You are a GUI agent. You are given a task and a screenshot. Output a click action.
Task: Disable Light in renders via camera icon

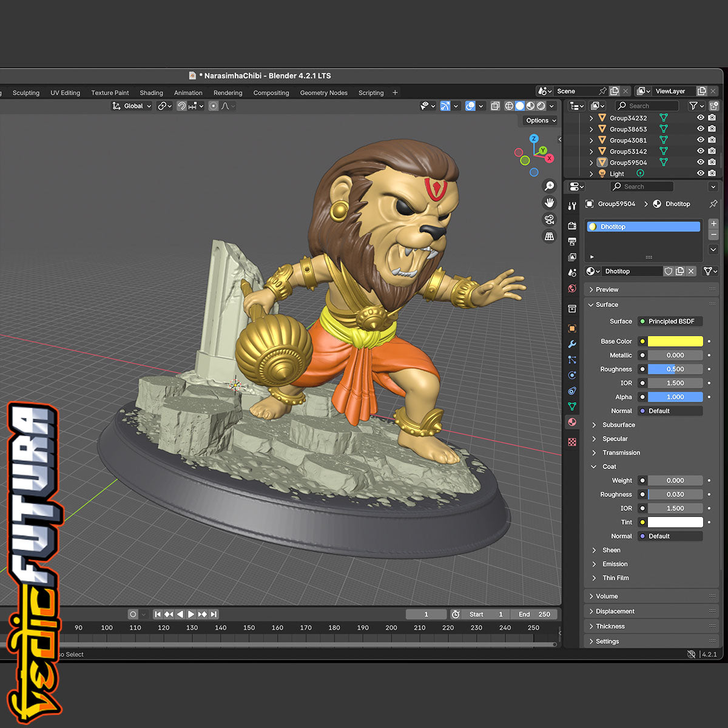tap(712, 174)
